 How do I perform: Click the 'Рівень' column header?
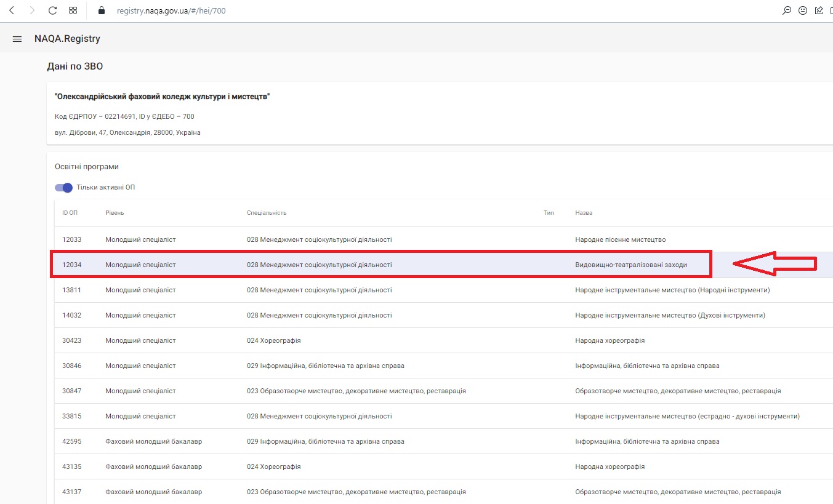pyautogui.click(x=115, y=213)
